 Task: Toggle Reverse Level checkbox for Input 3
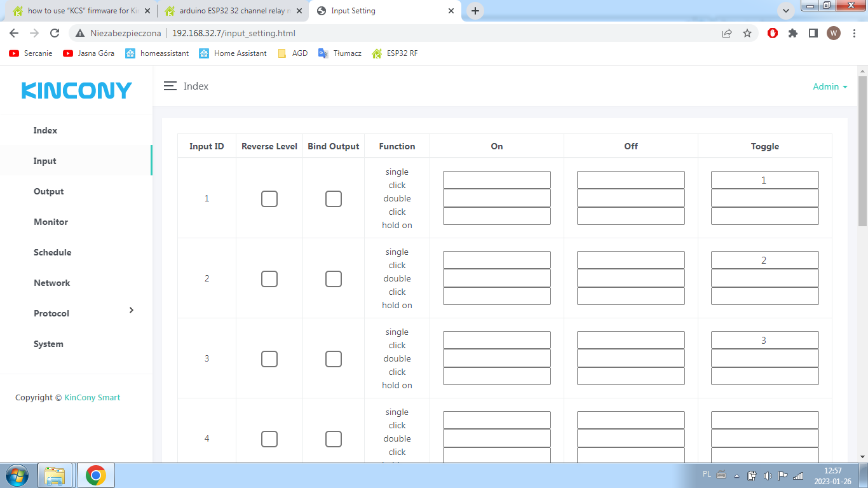point(269,359)
